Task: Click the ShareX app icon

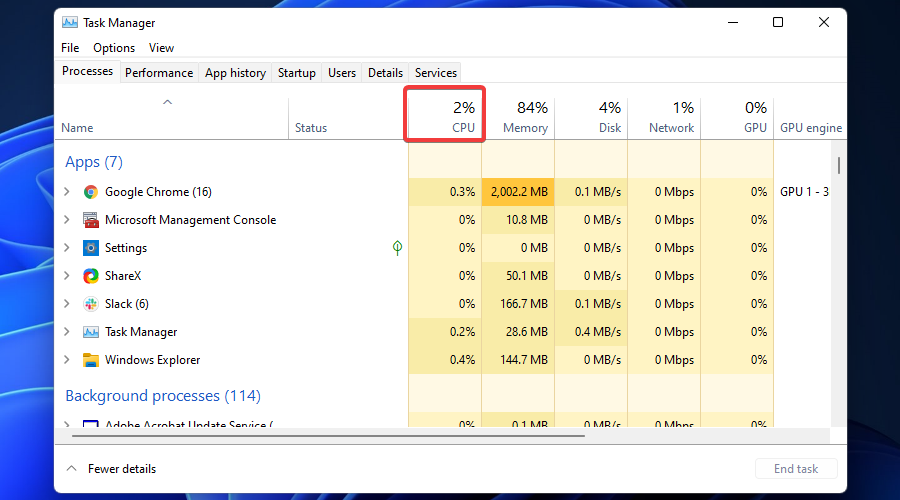Action: (91, 276)
